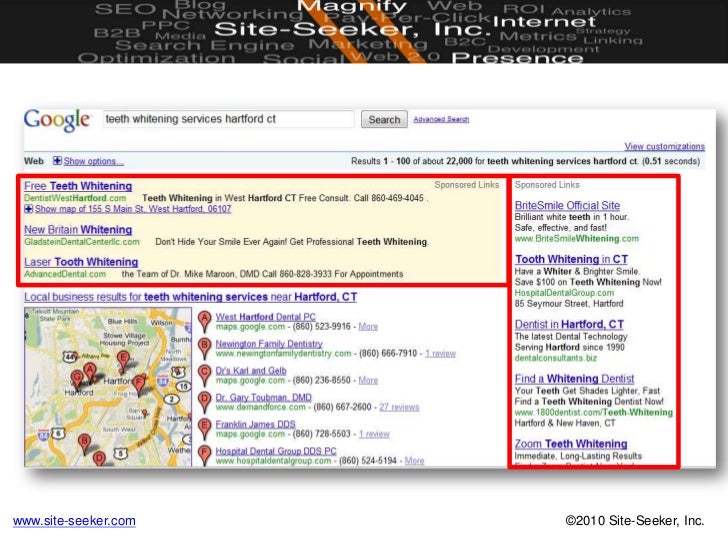Open 27 reviews link for Dr. Gary Toubman
The image size is (728, 546).
[399, 407]
